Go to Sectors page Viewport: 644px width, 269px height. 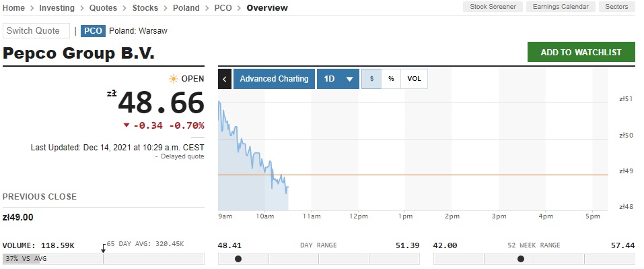pos(616,7)
